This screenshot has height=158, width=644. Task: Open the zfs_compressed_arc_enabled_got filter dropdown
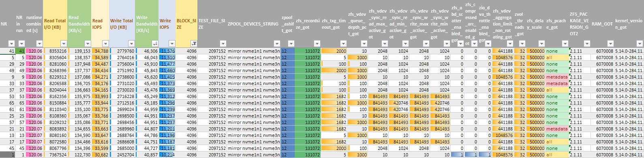(x=474, y=43)
